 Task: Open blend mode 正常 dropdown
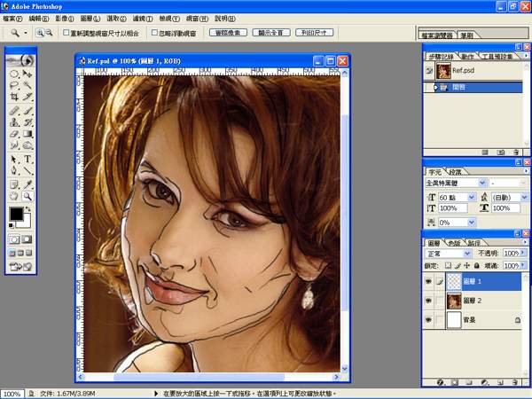tap(467, 254)
